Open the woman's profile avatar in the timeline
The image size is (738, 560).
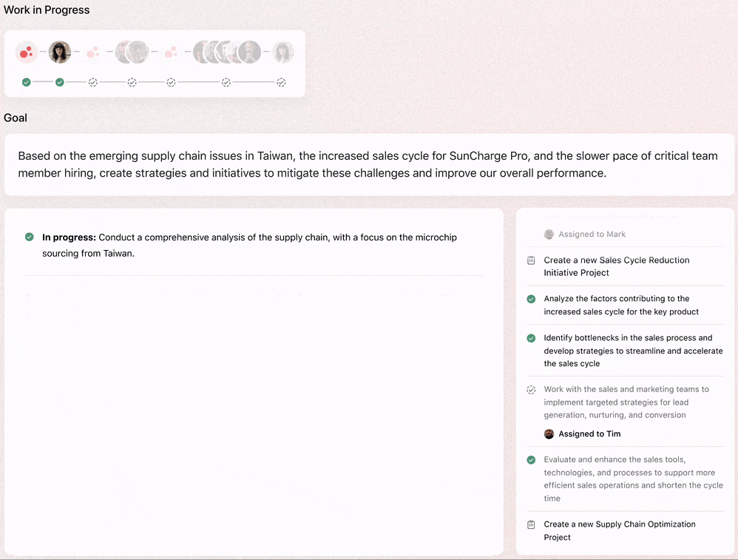[x=59, y=52]
